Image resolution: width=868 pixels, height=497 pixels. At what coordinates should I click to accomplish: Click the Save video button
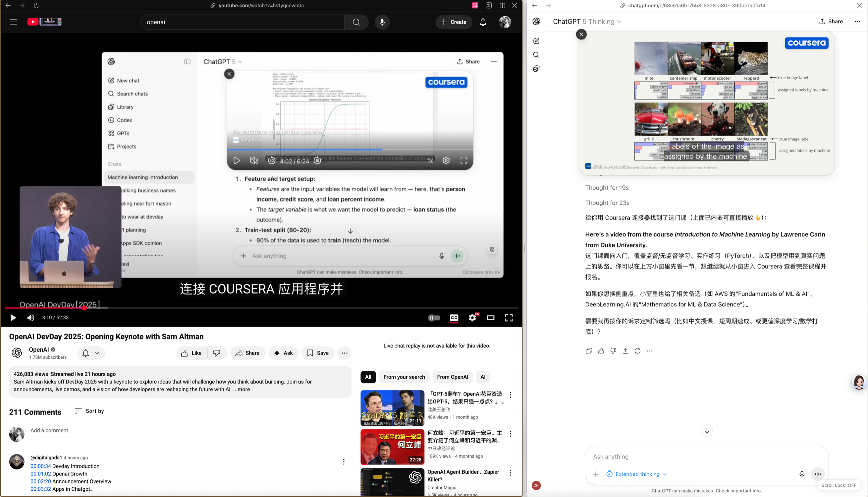point(318,353)
